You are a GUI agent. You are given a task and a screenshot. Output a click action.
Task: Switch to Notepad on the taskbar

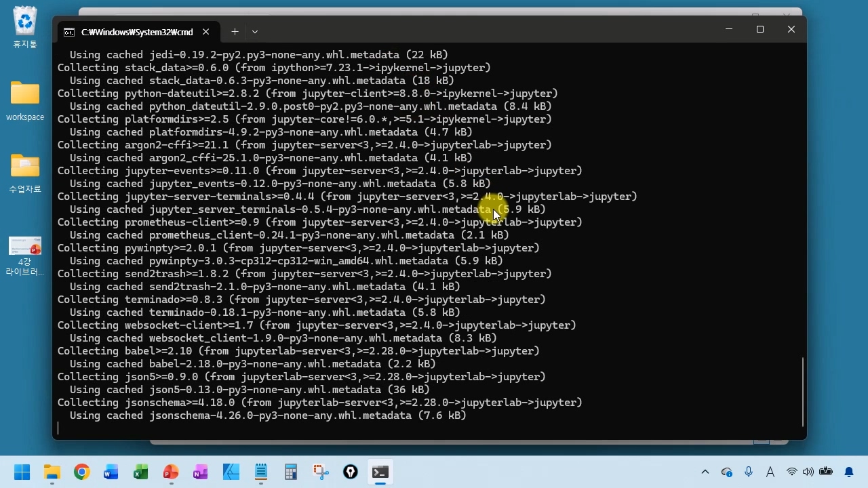click(260, 472)
